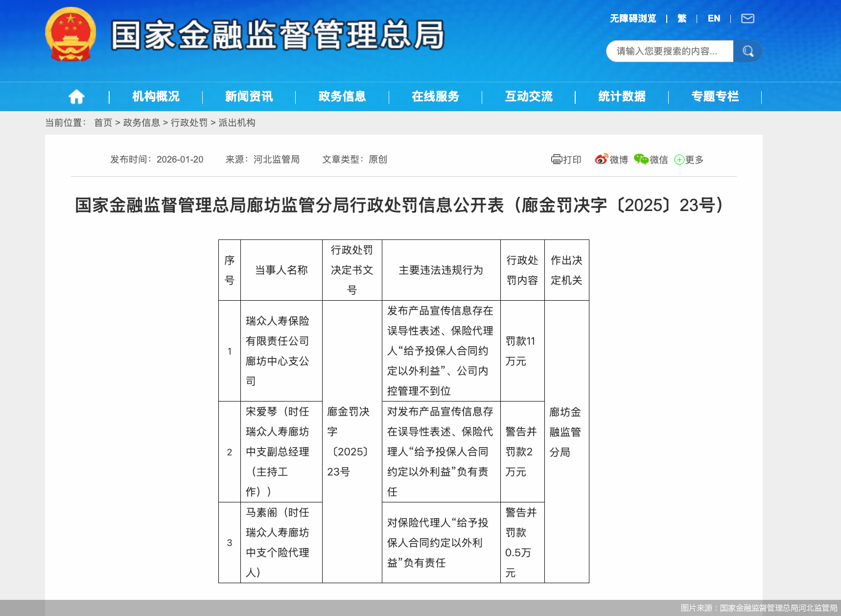This screenshot has height=616, width=841.
Task: Enable 无障碍浏览 accessibility mode
Action: [x=632, y=19]
